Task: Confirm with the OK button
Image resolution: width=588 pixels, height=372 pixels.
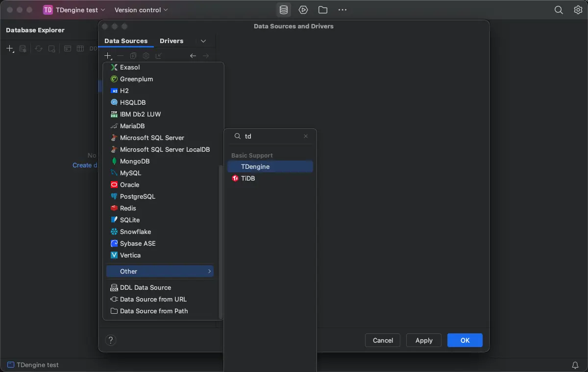Action: [465, 340]
